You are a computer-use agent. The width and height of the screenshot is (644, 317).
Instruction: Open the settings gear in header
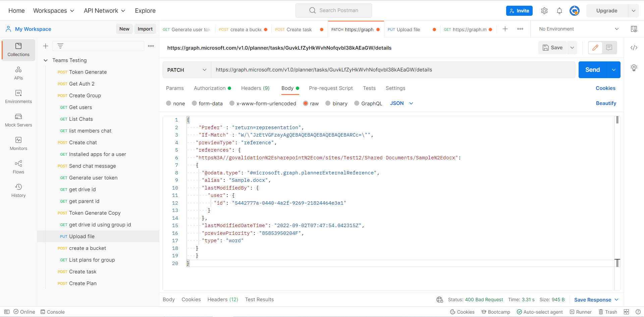[544, 11]
